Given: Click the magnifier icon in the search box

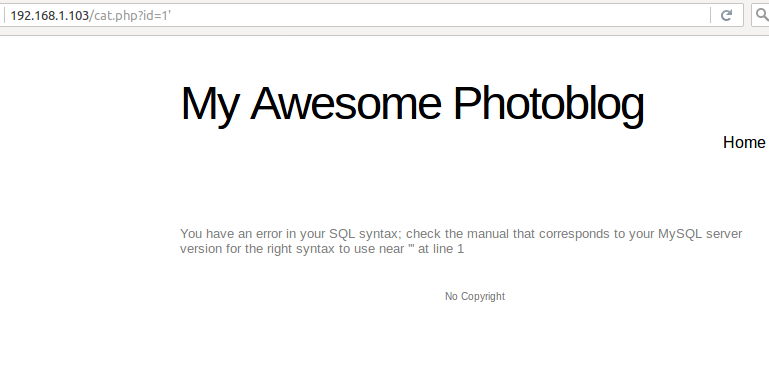Looking at the screenshot, I should [x=762, y=15].
